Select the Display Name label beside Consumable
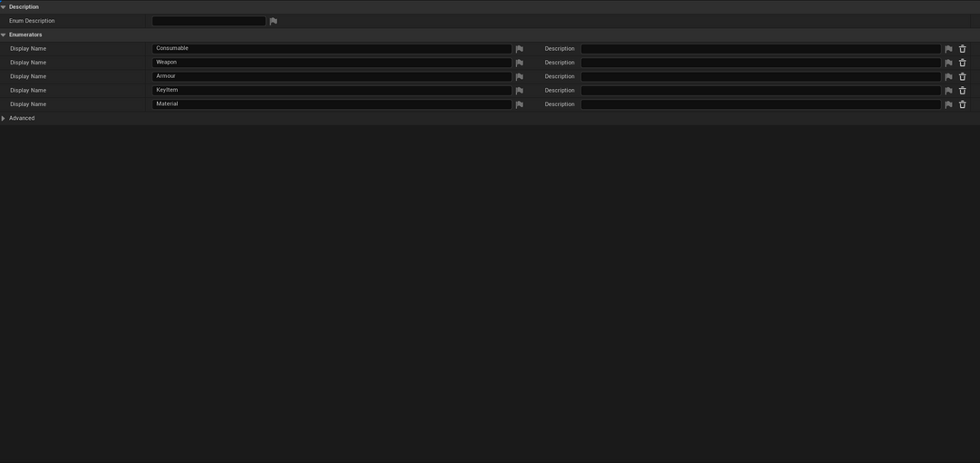 click(28, 49)
